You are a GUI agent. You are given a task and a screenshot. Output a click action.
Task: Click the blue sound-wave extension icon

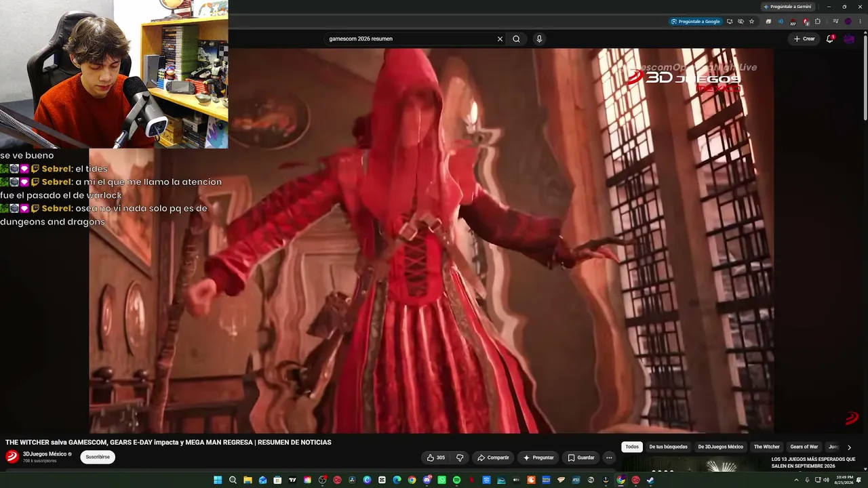click(x=781, y=22)
